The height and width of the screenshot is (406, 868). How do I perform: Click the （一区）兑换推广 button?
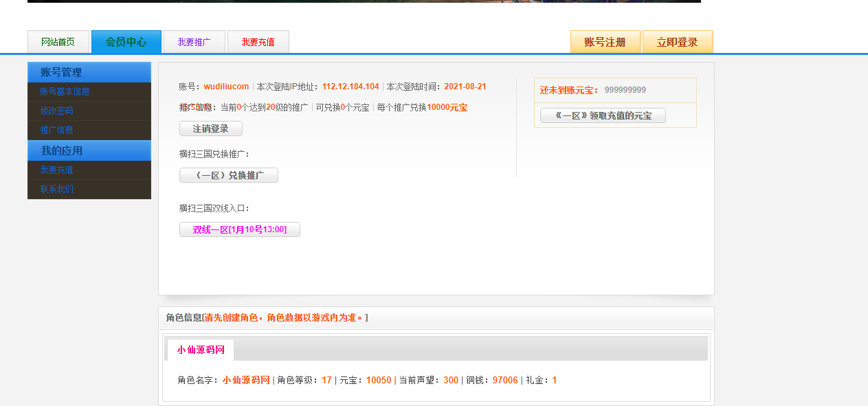point(229,175)
